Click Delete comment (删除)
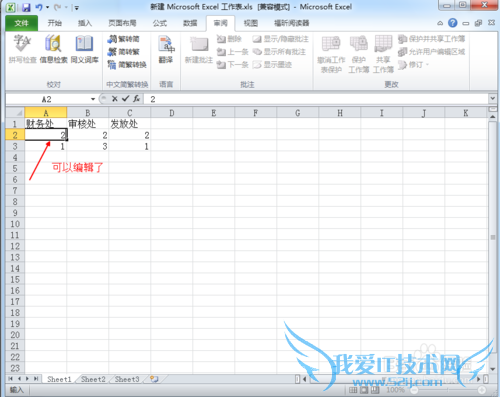This screenshot has height=397, width=500. pos(229,39)
